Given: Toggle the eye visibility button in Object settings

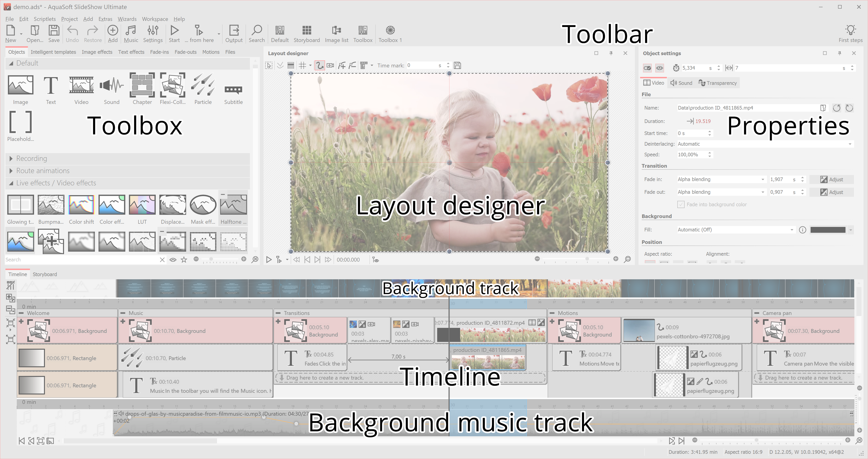Looking at the screenshot, I should 659,68.
